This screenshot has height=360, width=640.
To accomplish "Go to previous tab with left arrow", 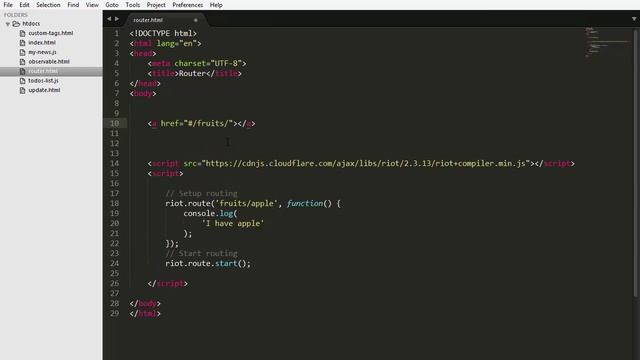I will pyautogui.click(x=109, y=19).
